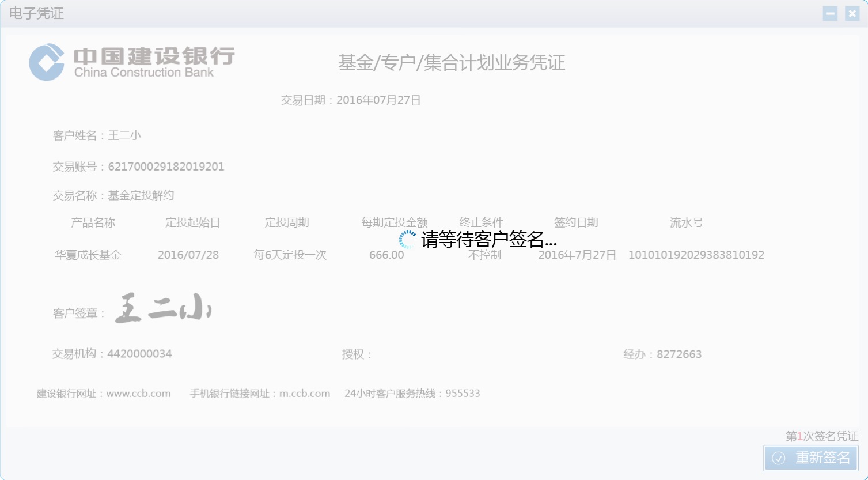
Task: Click the 电子凭证 window title
Action: 36,13
